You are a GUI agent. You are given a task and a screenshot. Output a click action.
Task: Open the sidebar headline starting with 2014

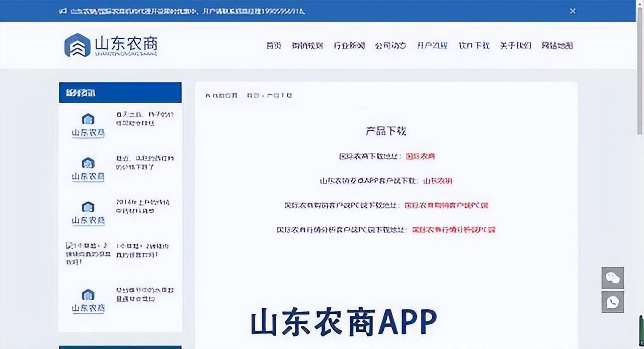click(143, 206)
